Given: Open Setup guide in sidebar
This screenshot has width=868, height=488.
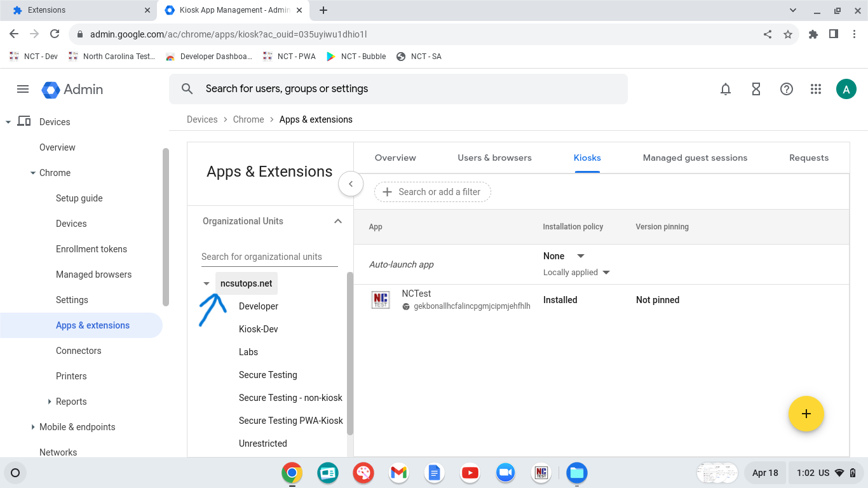Looking at the screenshot, I should pos(79,198).
